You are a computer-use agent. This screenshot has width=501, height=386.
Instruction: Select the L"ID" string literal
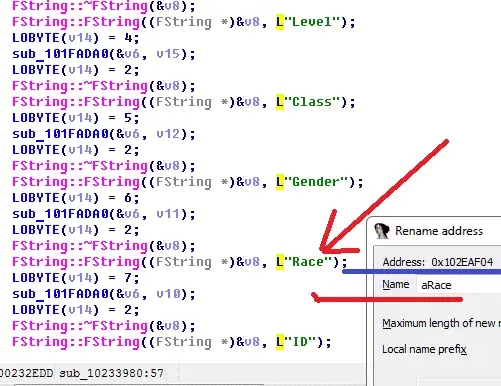[296, 342]
